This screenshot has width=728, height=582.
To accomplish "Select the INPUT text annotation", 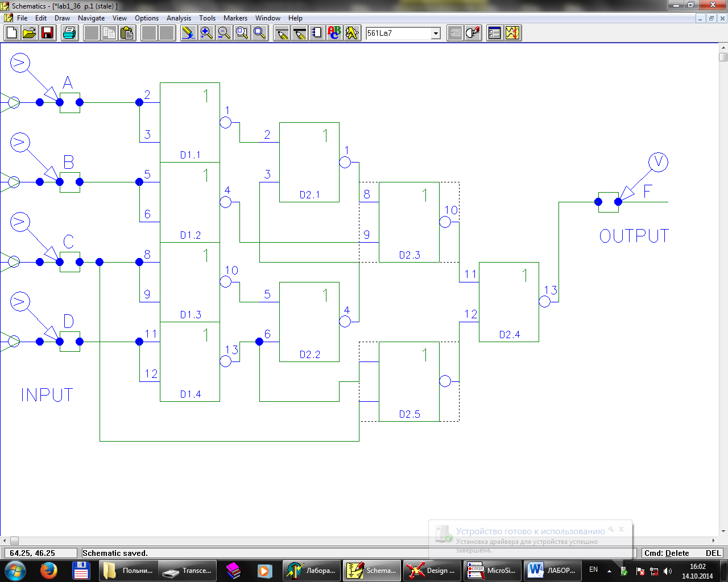I will coord(47,395).
